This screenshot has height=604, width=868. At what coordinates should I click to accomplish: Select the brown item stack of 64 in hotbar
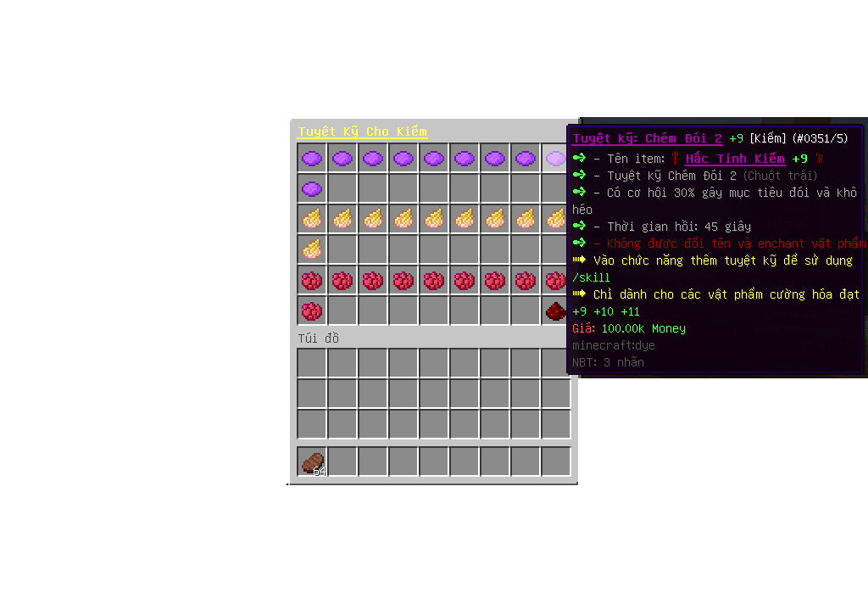point(312,462)
